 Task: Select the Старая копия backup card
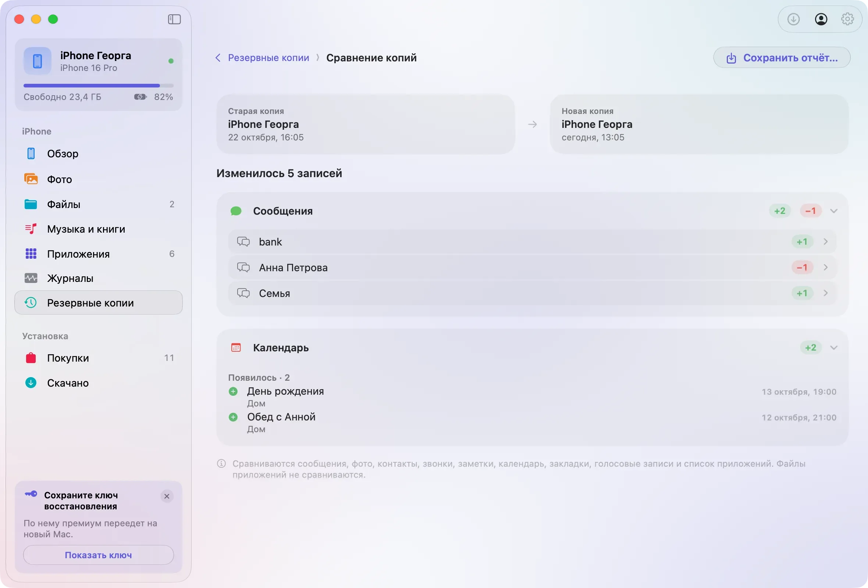pyautogui.click(x=365, y=124)
